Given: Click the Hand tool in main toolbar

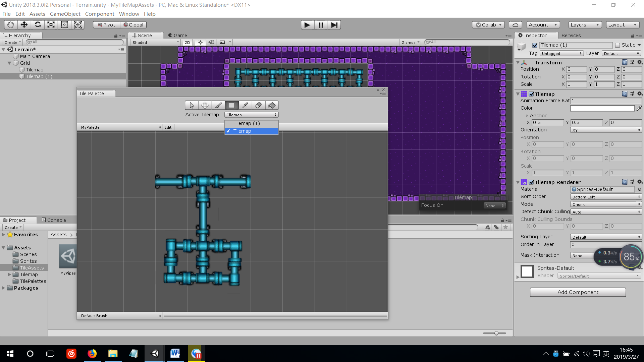Looking at the screenshot, I should [11, 24].
